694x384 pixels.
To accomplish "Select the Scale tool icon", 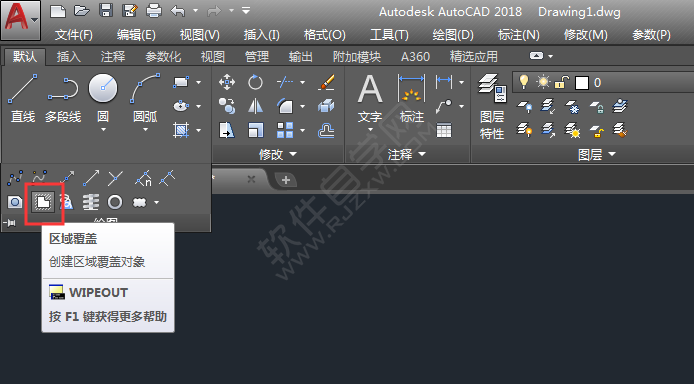I will click(x=255, y=131).
